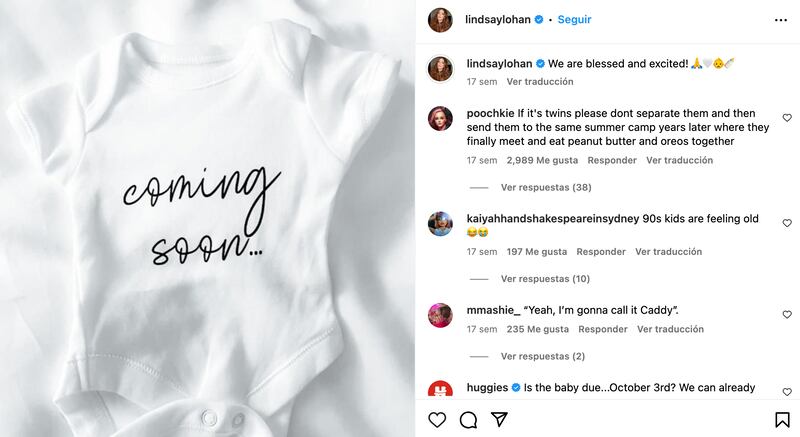
Task: Click 'Responder' under poochkie's comment
Action: pos(612,160)
